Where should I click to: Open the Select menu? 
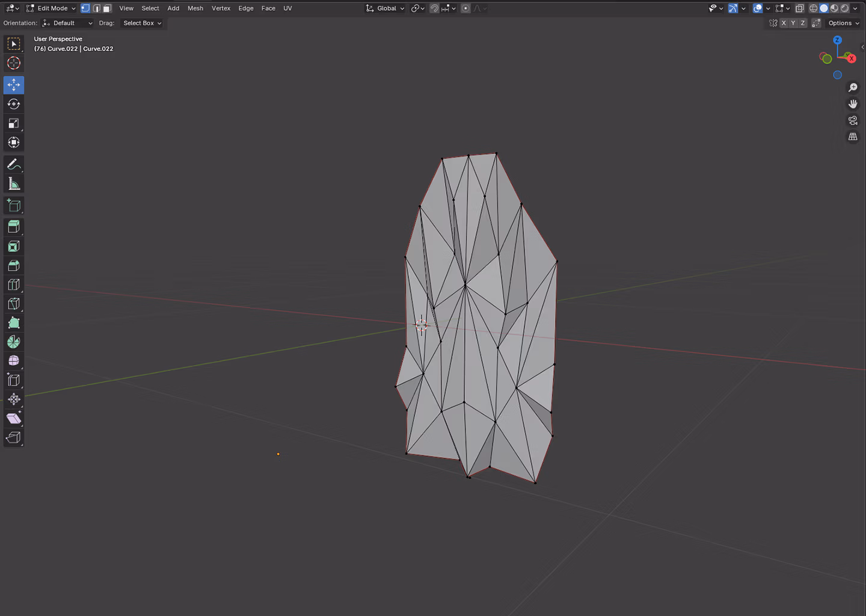pyautogui.click(x=150, y=8)
